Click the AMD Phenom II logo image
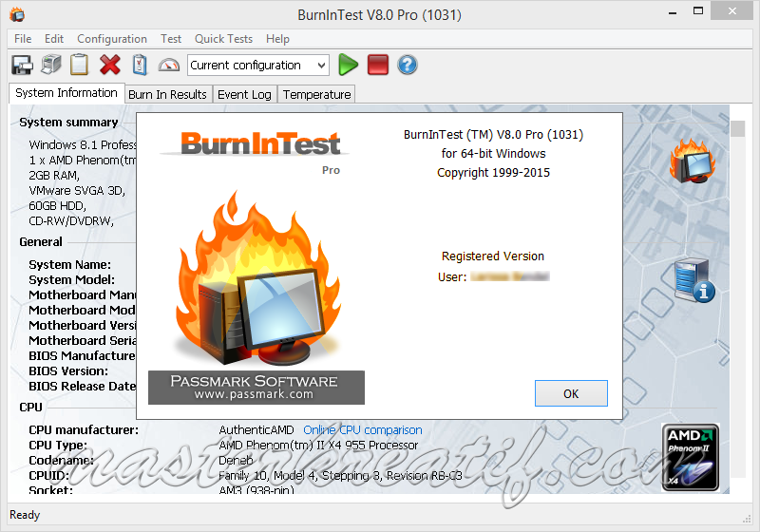760x532 pixels. (691, 457)
